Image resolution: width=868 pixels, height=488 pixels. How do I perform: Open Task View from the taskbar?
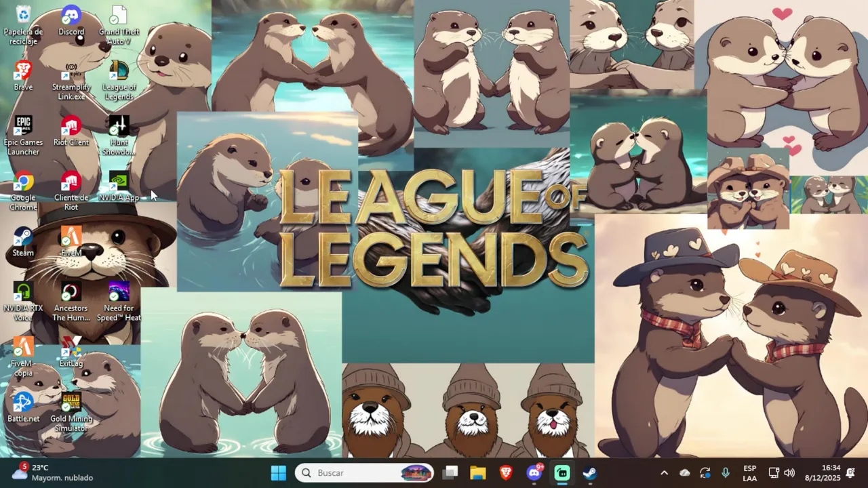(451, 473)
